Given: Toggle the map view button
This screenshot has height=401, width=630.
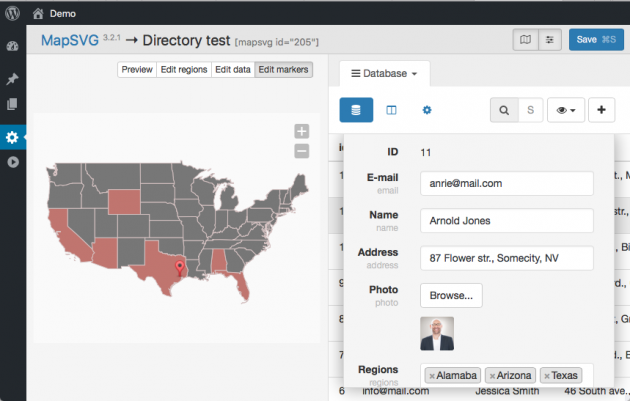Looking at the screenshot, I should 525,40.
